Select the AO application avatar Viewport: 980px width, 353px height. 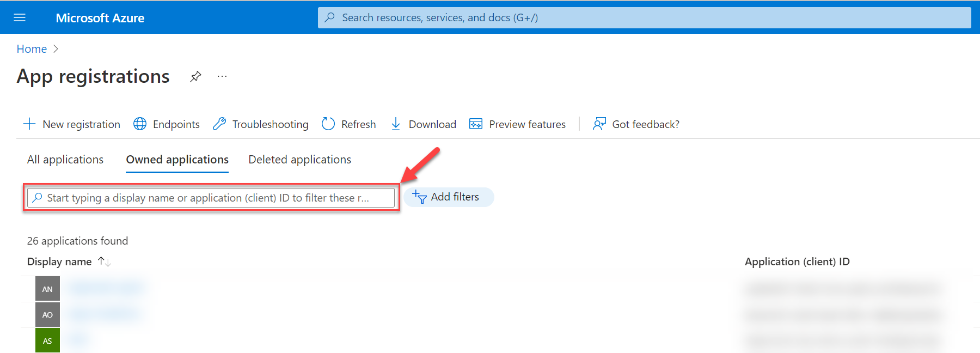(x=47, y=314)
